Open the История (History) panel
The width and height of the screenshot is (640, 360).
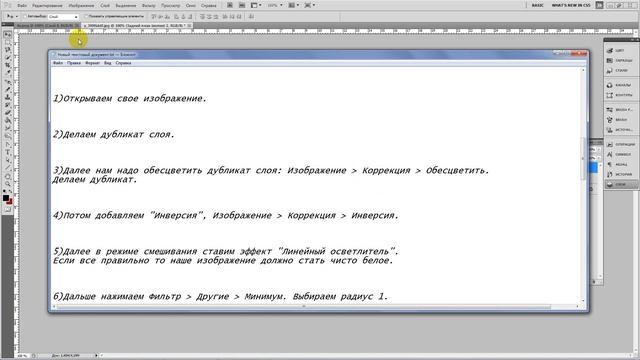coord(621,174)
